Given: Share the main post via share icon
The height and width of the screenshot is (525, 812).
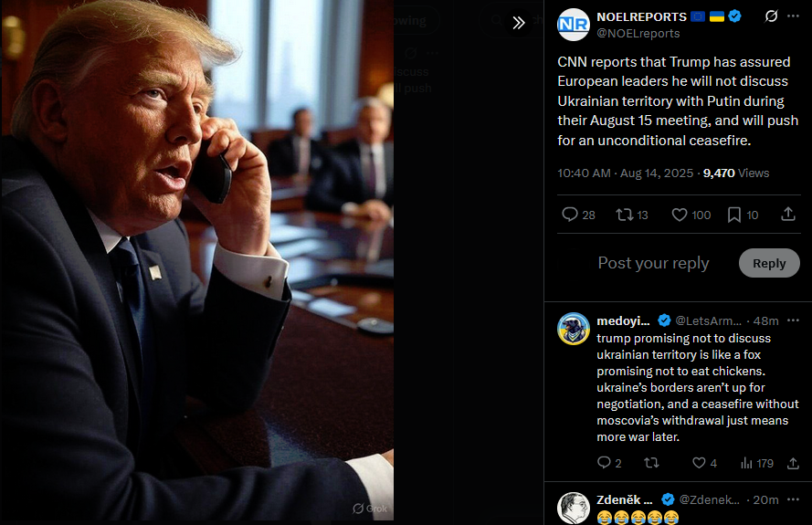Looking at the screenshot, I should point(787,214).
